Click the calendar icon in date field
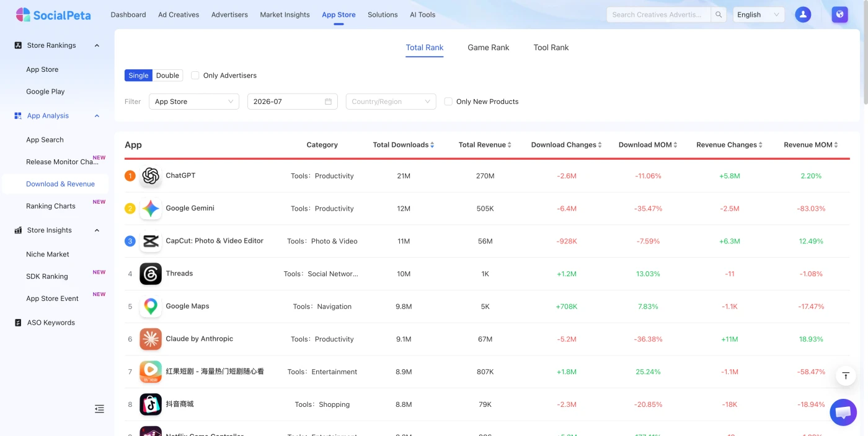 point(328,102)
